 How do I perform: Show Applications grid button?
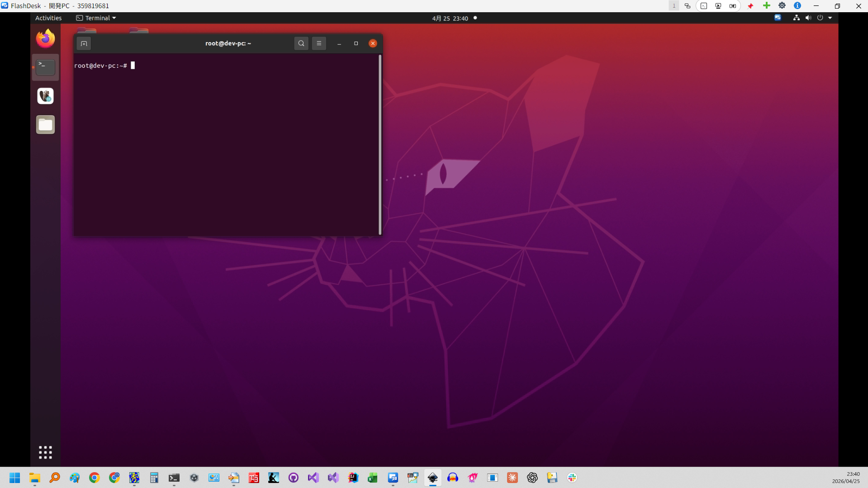tap(45, 452)
